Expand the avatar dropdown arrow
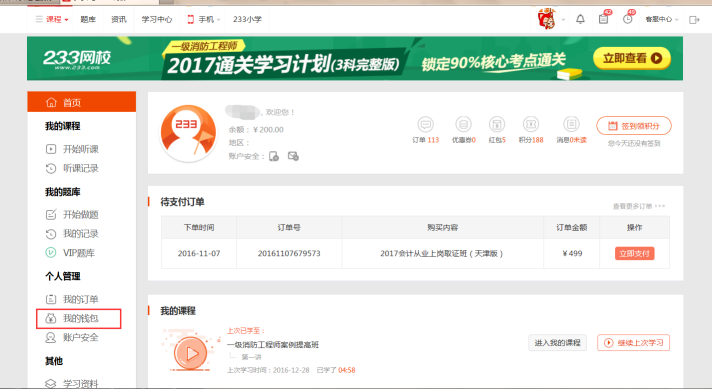712x389 pixels. 563,20
